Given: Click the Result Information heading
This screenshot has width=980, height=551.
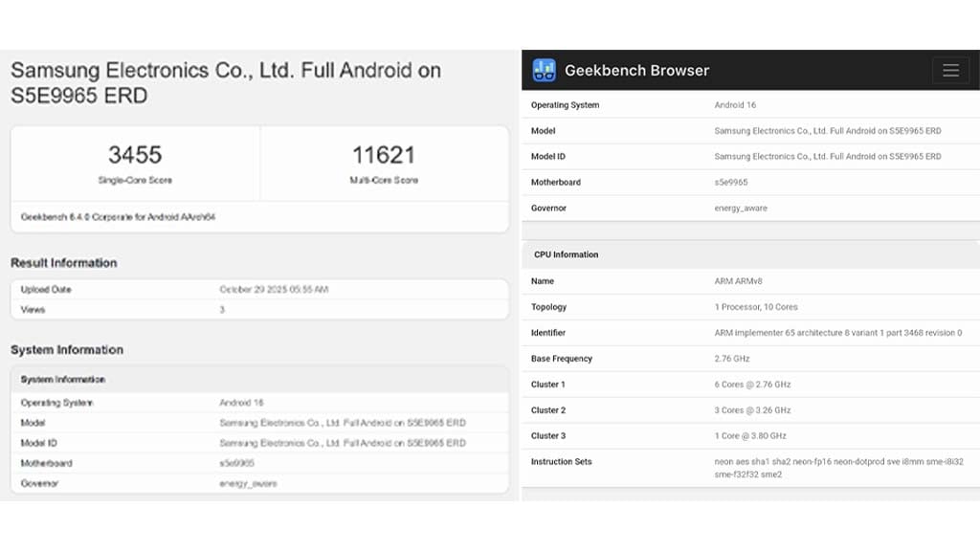Looking at the screenshot, I should pos(64,263).
